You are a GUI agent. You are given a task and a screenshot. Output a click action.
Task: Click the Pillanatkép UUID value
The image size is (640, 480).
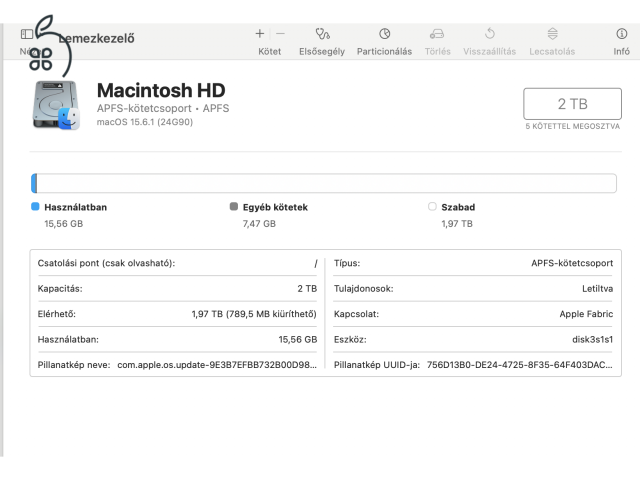[520, 365]
